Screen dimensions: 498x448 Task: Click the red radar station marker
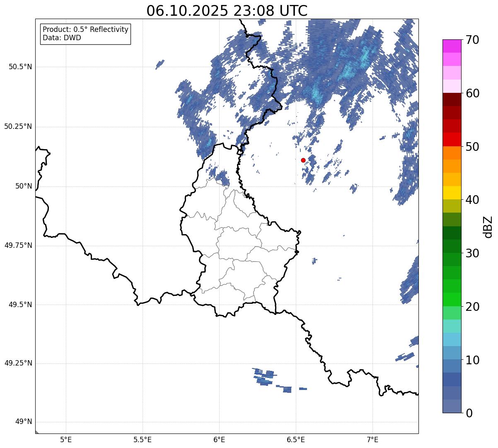coord(303,160)
